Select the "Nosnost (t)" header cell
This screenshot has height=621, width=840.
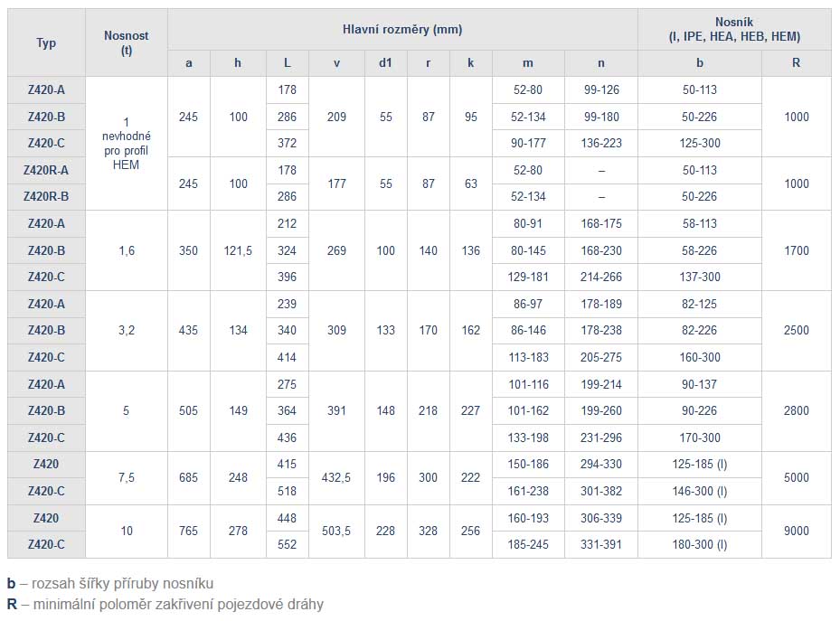pos(127,42)
